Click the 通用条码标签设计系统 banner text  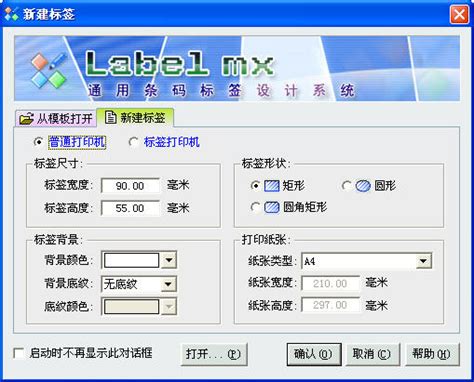[x=221, y=90]
